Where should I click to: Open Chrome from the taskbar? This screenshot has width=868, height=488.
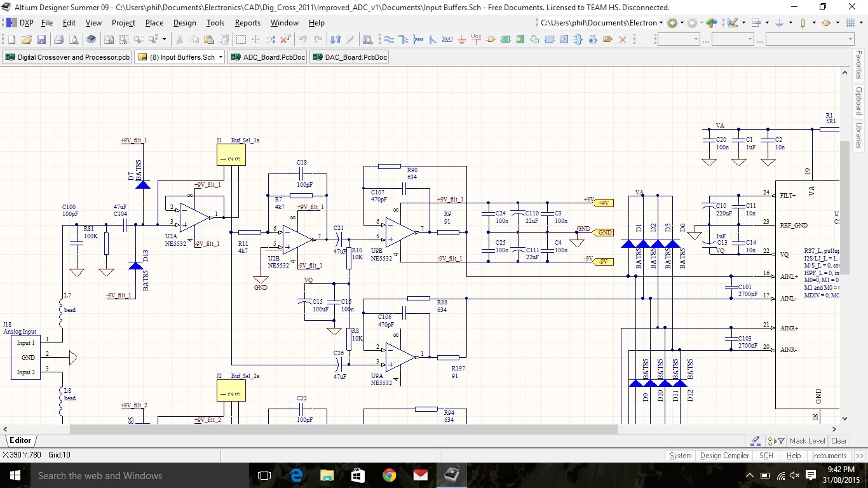click(390, 475)
